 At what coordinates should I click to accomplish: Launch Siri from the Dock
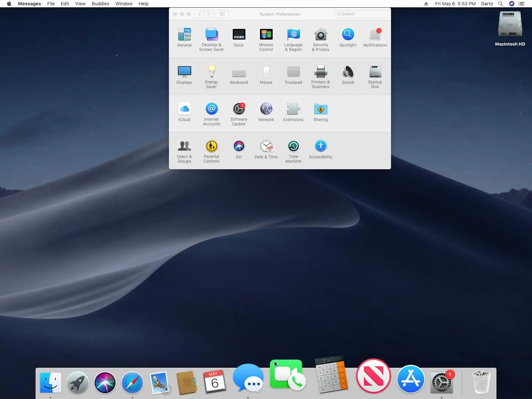(x=105, y=383)
